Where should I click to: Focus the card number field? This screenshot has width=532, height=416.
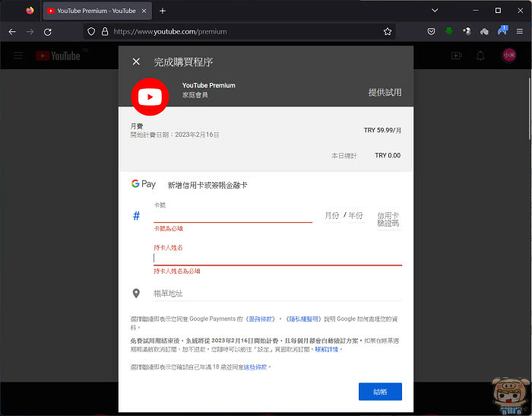click(233, 216)
